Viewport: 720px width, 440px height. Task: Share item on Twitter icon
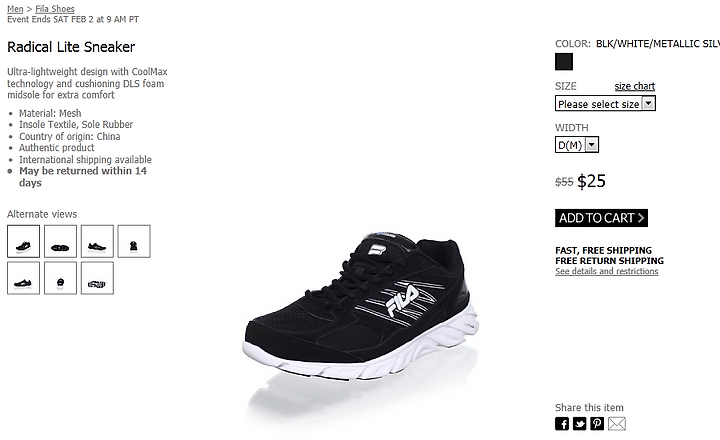point(579,423)
